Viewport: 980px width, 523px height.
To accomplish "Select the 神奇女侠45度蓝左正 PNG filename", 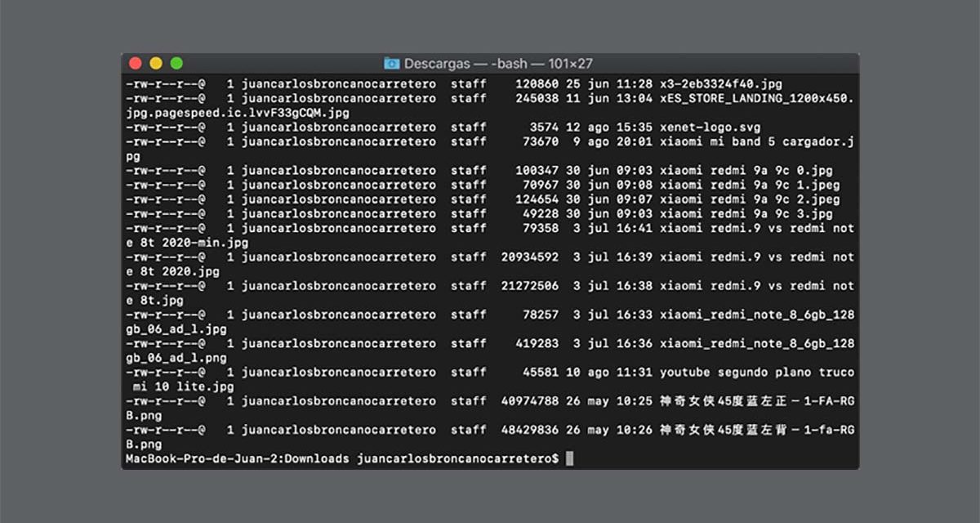I will tap(759, 400).
